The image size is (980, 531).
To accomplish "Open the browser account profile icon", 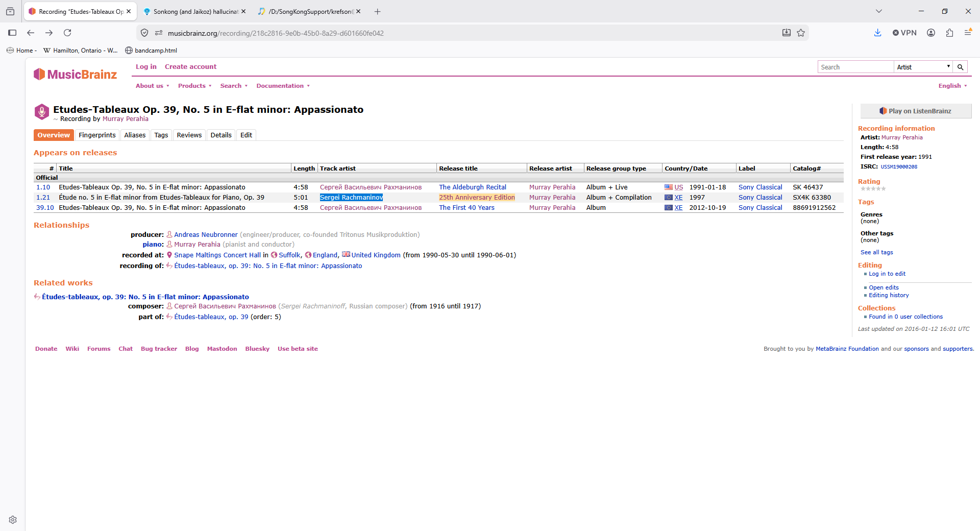I will [x=931, y=33].
